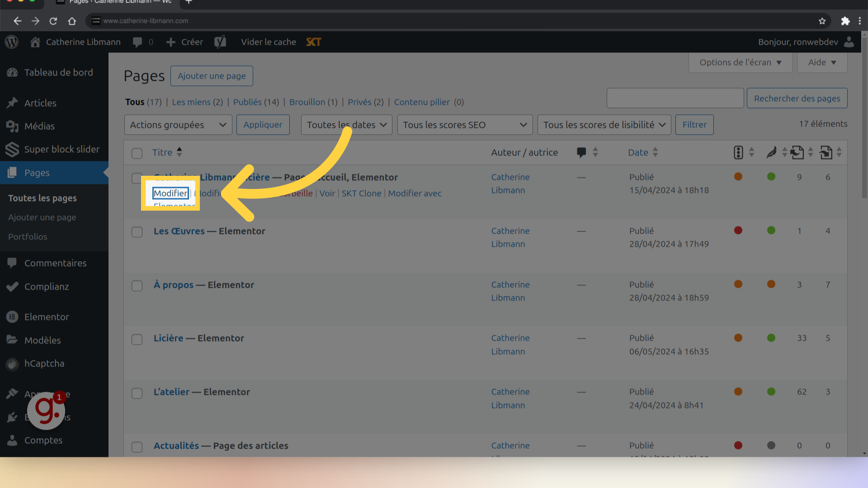Select the Actualités page checkbox
The height and width of the screenshot is (488, 868).
click(137, 447)
